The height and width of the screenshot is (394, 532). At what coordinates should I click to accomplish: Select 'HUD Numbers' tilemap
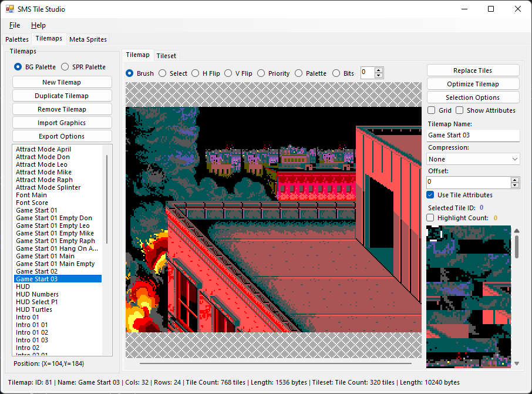38,294
